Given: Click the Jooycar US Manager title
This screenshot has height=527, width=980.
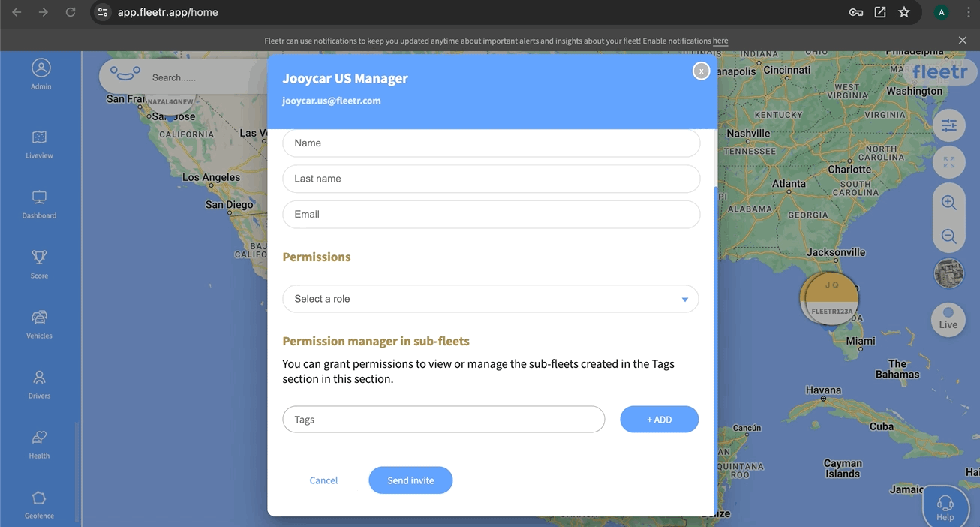Looking at the screenshot, I should click(345, 78).
